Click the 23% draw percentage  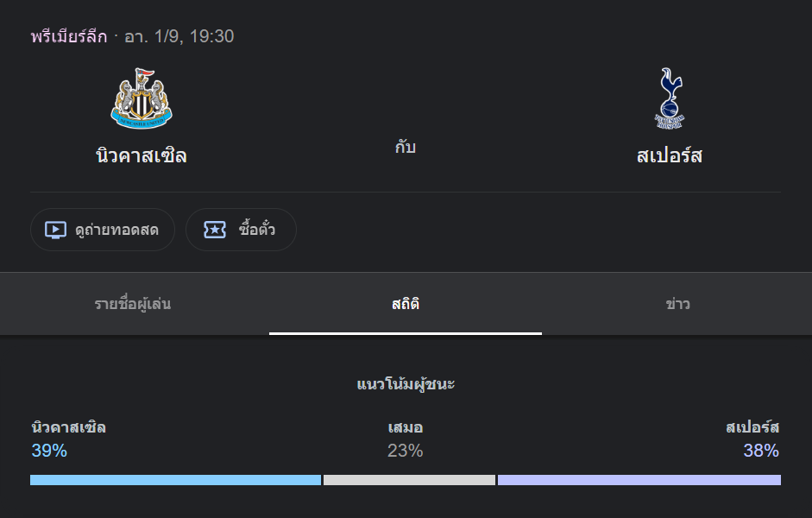(406, 451)
